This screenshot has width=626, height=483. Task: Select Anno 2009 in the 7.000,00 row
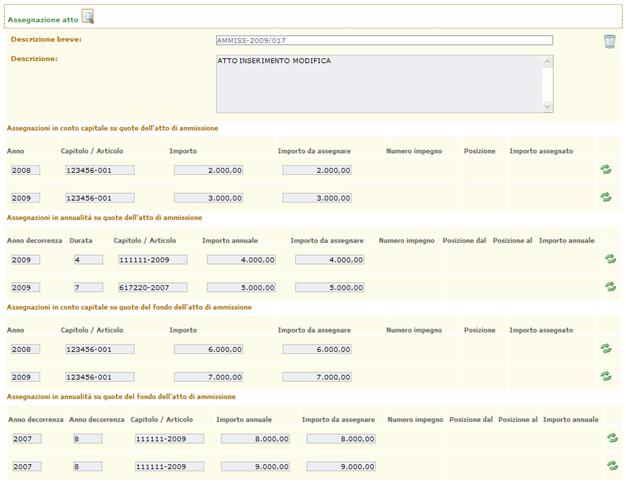click(x=26, y=377)
